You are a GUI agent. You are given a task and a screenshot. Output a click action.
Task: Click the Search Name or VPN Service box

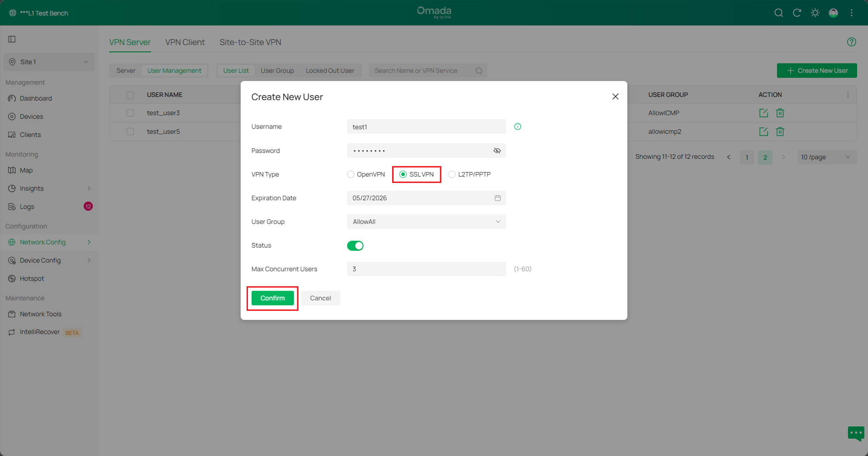tap(428, 71)
